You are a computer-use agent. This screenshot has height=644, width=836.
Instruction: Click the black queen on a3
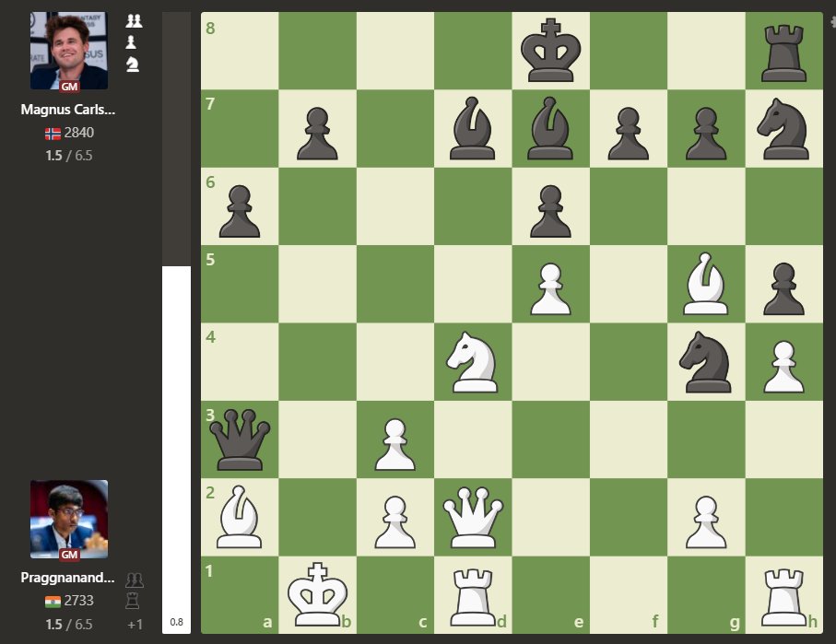tap(240, 439)
